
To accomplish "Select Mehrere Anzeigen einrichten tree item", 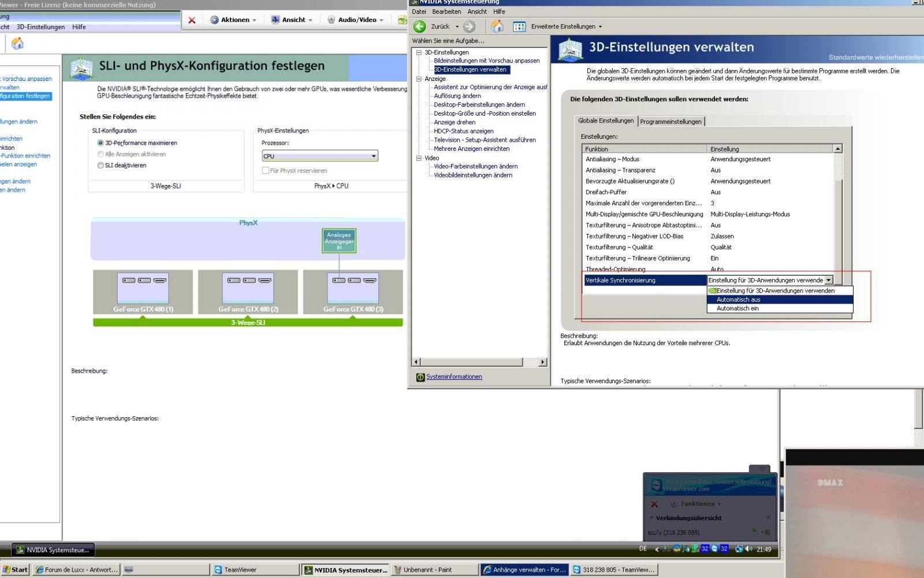I will 472,149.
